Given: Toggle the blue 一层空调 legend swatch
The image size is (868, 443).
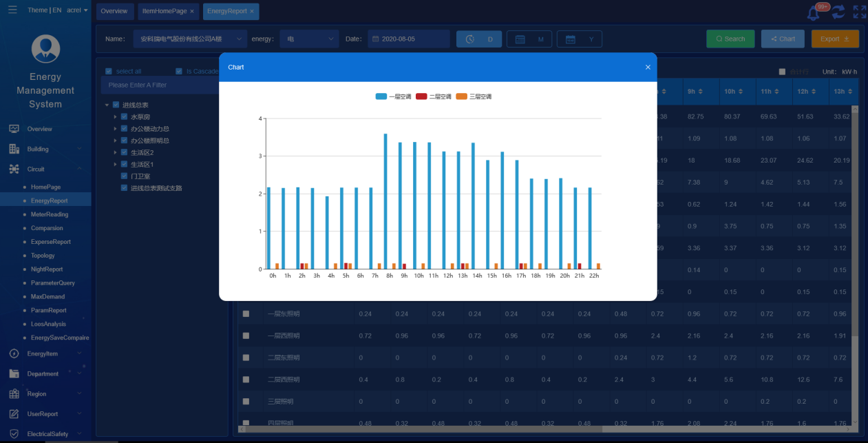Looking at the screenshot, I should [x=381, y=96].
